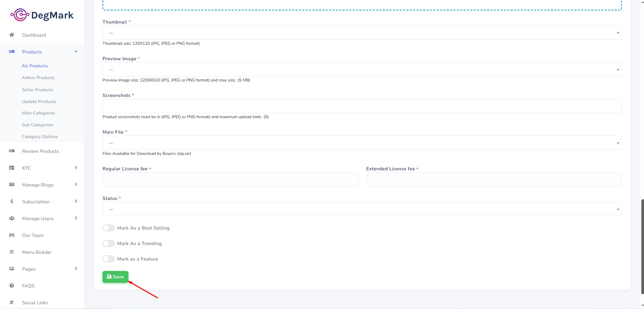The image size is (644, 309).
Task: Toggle Mark As a Trending switch
Action: 109,243
